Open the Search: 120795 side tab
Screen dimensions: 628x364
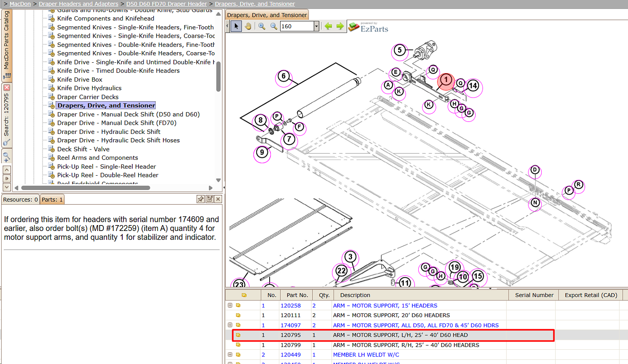pos(7,115)
